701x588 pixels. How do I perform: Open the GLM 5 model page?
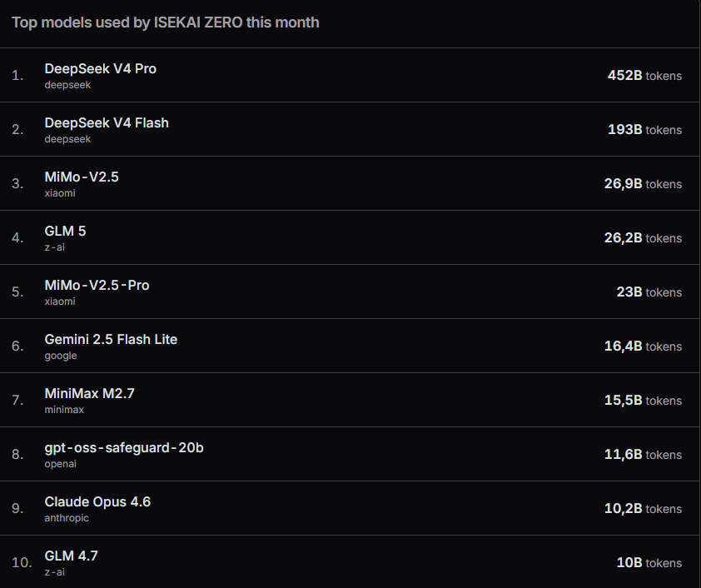65,232
